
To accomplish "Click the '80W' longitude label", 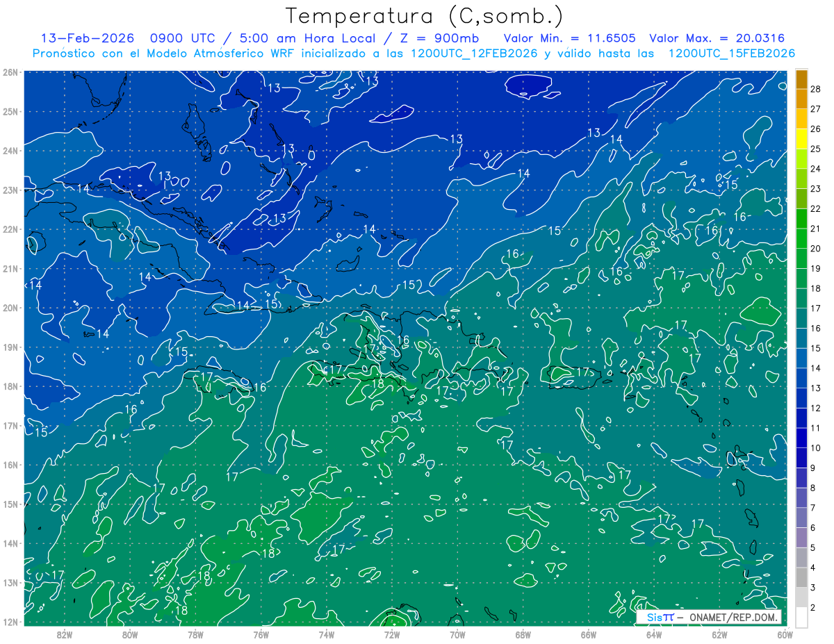I will [130, 634].
